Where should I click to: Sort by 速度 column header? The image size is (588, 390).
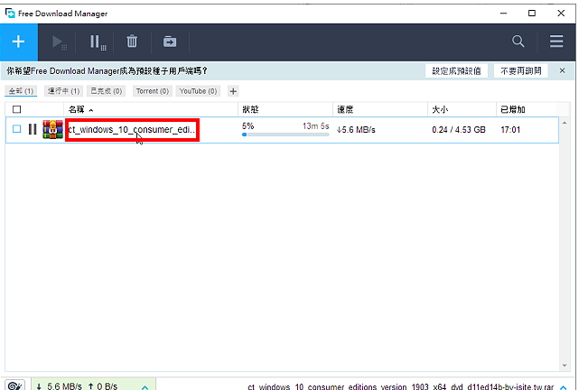click(x=380, y=109)
